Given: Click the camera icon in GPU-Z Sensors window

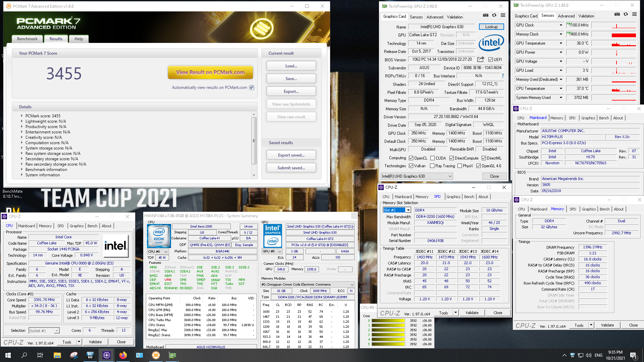Looking at the screenshot, I should 617,14.
